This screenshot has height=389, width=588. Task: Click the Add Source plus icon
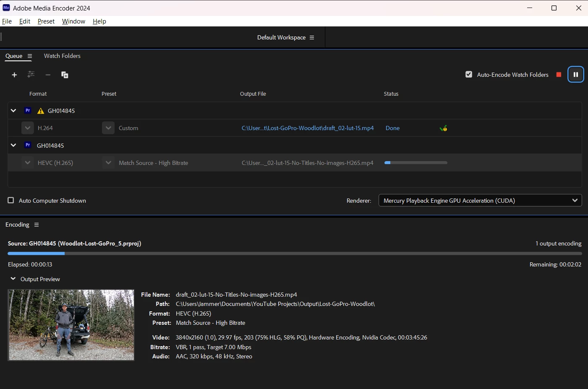point(14,75)
